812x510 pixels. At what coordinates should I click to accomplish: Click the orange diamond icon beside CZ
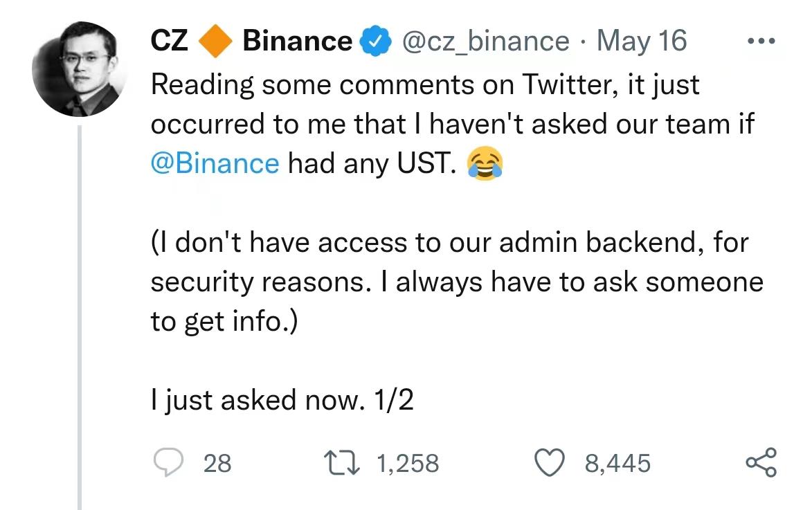click(x=215, y=41)
